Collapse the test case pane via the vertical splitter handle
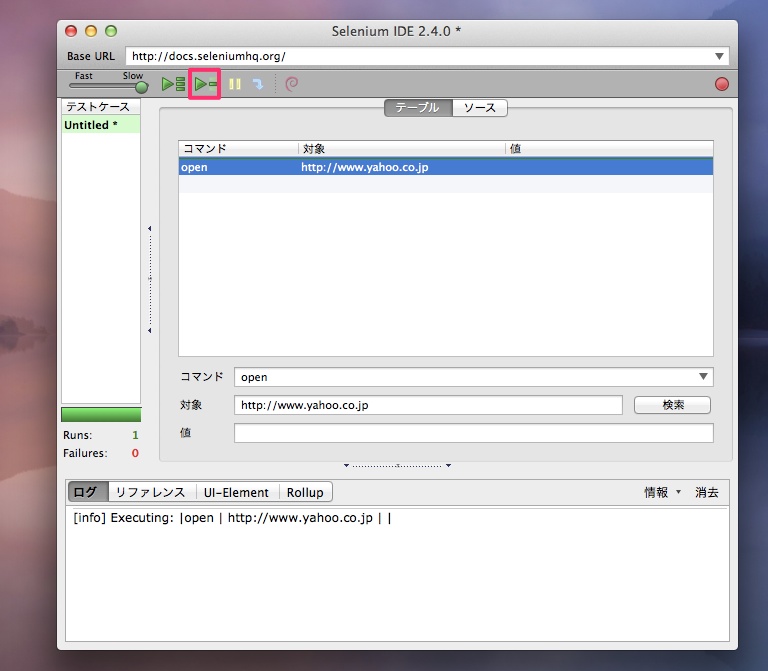 coord(150,279)
